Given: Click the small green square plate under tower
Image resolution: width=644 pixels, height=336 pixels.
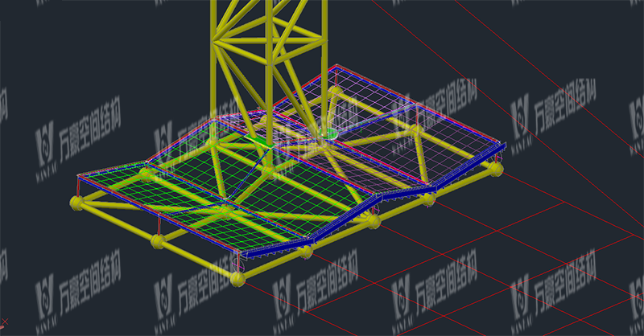Looking at the screenshot, I should coord(261,143).
